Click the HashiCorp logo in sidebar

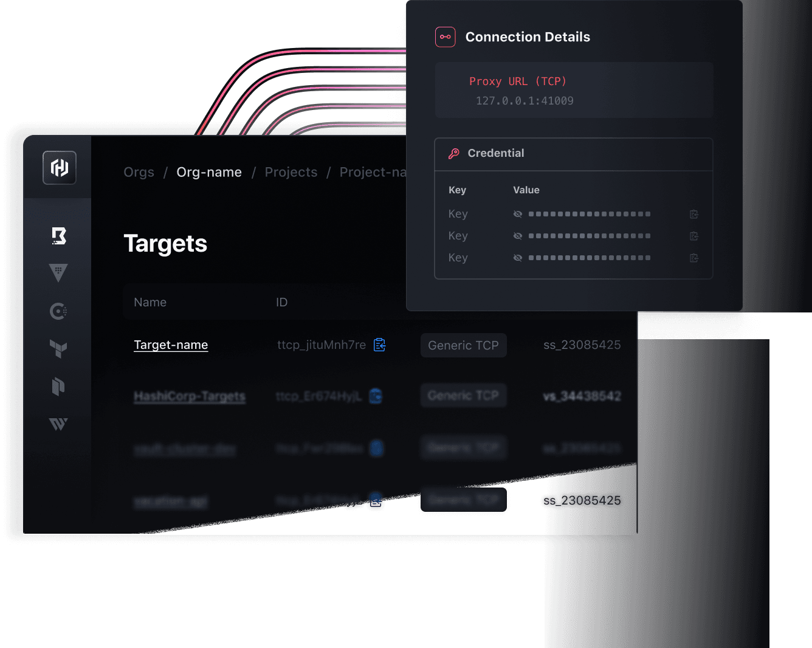[60, 168]
